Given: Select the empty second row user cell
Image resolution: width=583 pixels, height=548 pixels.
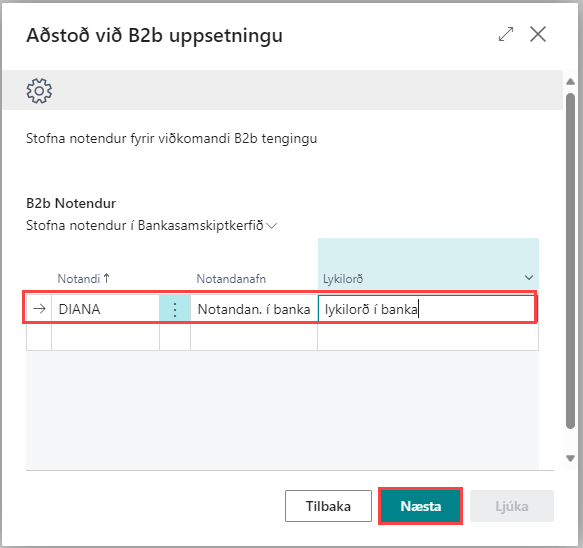Looking at the screenshot, I should pos(106,337).
